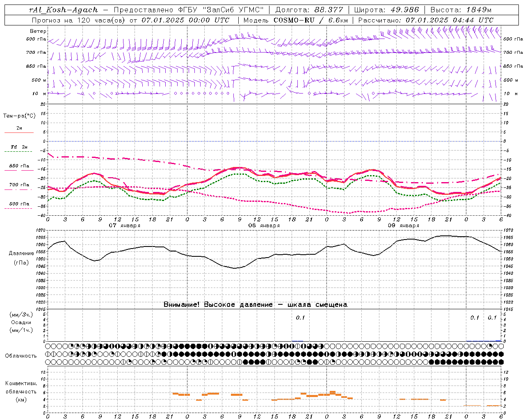Click the 09 января date label
525x420 pixels.
[x=403, y=226]
